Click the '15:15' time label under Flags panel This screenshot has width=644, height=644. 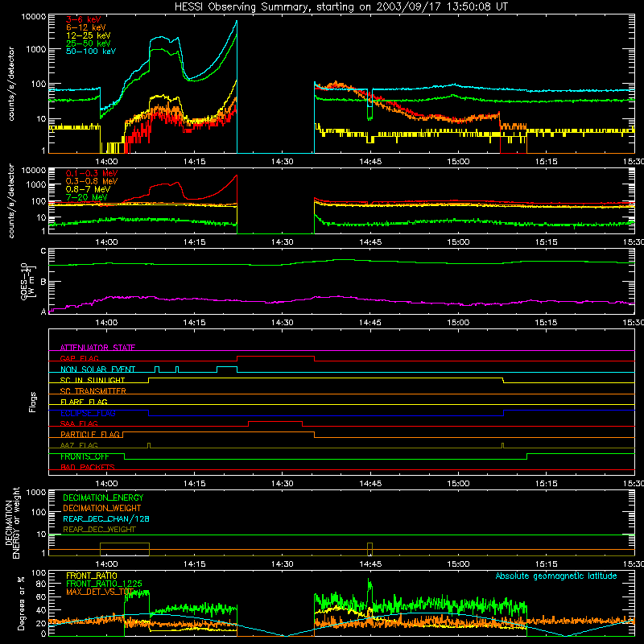point(546,484)
